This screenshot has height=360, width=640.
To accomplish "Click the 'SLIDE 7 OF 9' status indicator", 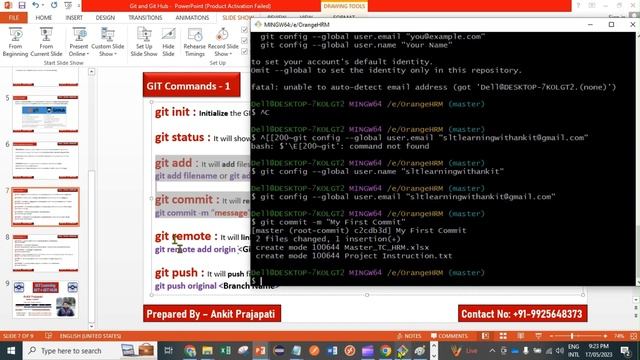I will coord(18,336).
